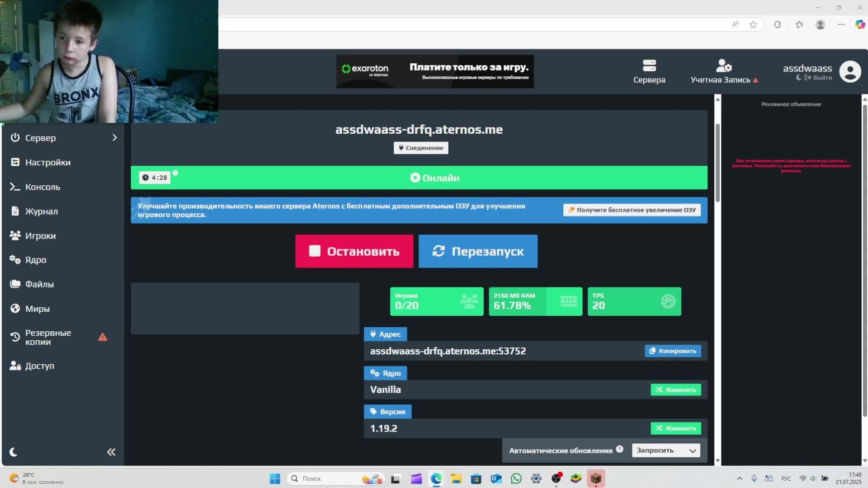Click the backups warning triangle icon
Image resolution: width=868 pixels, height=488 pixels.
tap(103, 337)
